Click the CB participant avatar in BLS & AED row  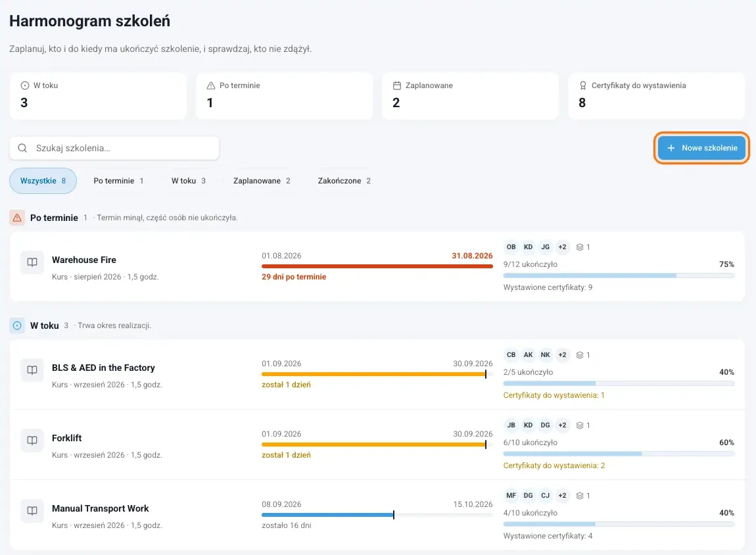(511, 355)
